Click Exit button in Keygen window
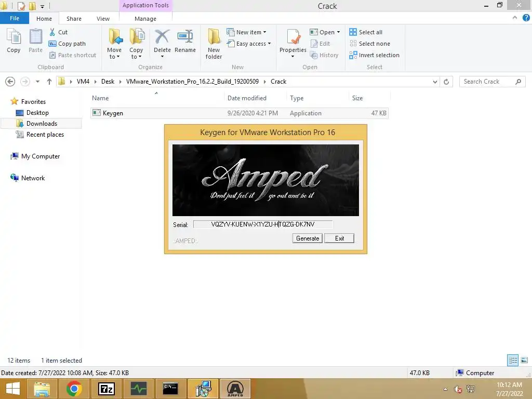Screen dimensions: 532x399 pos(339,238)
